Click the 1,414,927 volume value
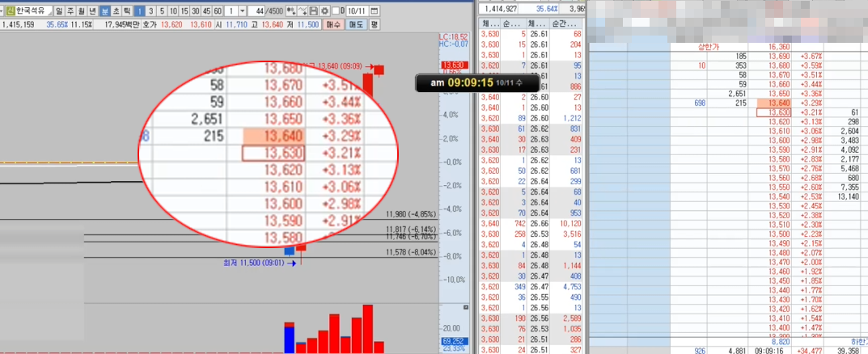The width and height of the screenshot is (868, 354). [x=499, y=9]
